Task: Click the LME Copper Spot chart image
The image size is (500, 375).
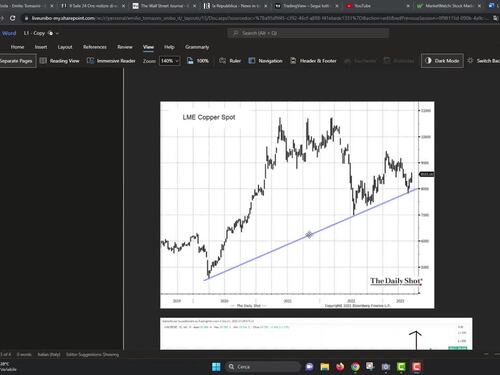Action: pyautogui.click(x=297, y=205)
